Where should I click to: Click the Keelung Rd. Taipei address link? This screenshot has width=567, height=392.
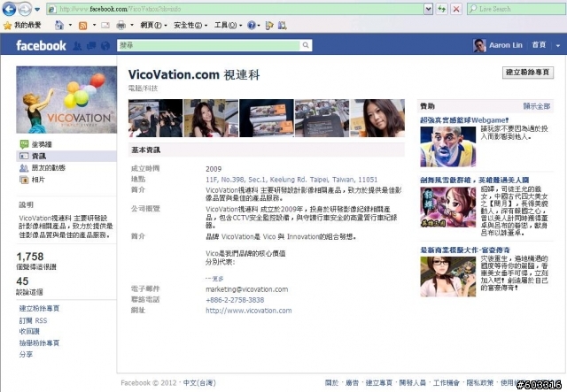[291, 180]
